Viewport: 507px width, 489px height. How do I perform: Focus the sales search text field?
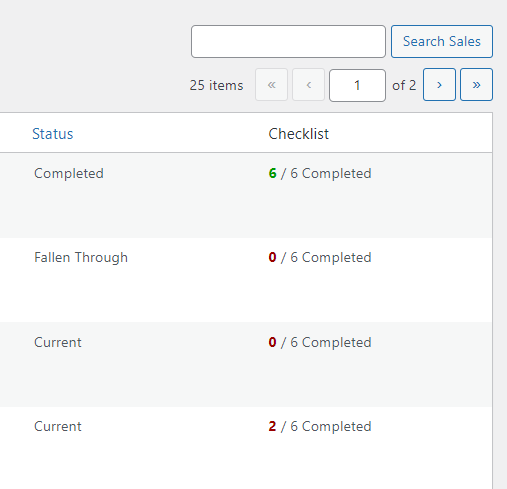pyautogui.click(x=288, y=42)
